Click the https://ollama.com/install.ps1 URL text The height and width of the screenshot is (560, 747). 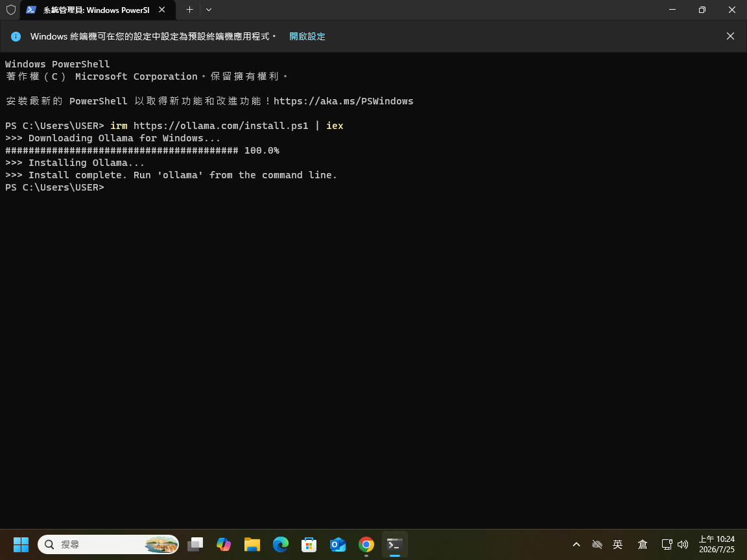220,126
